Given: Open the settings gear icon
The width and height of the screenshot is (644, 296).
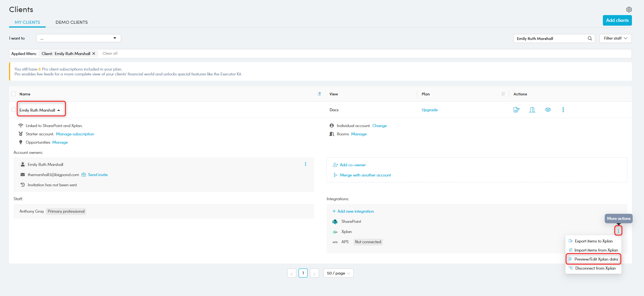Looking at the screenshot, I should click(629, 9).
